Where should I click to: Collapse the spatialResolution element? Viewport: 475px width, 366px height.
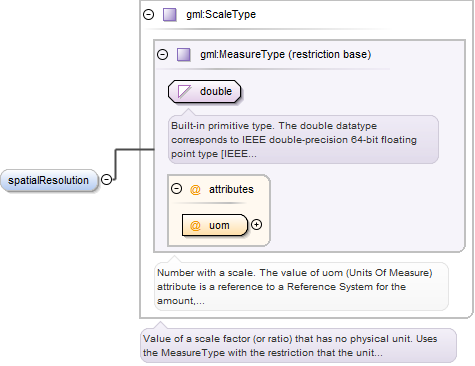tap(106, 180)
